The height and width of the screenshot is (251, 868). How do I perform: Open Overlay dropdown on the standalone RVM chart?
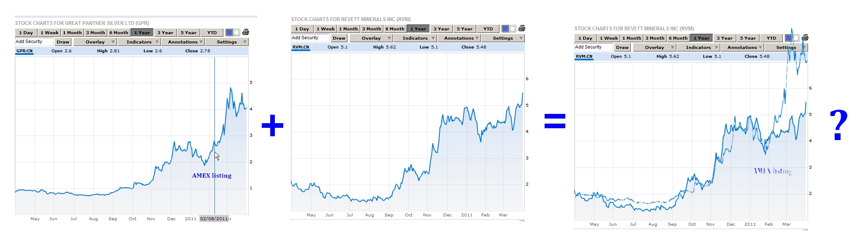pyautogui.click(x=371, y=38)
